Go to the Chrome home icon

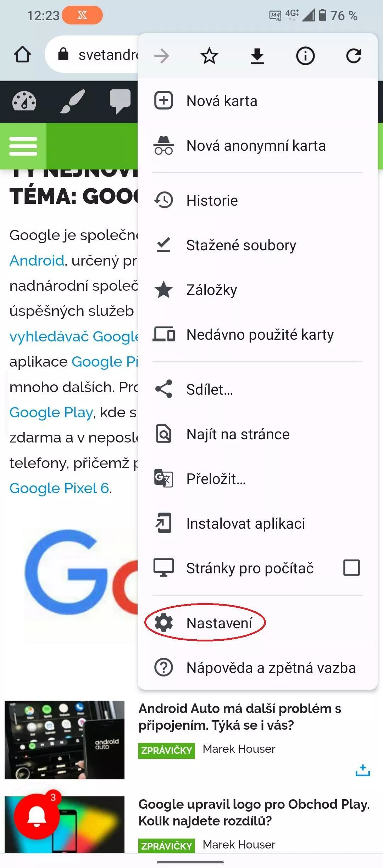[x=22, y=55]
